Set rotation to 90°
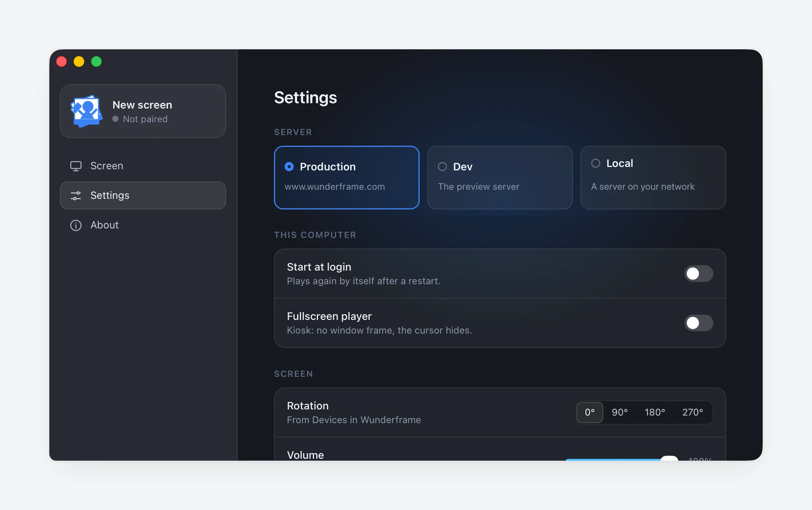Viewport: 812px width, 510px height. coord(620,412)
